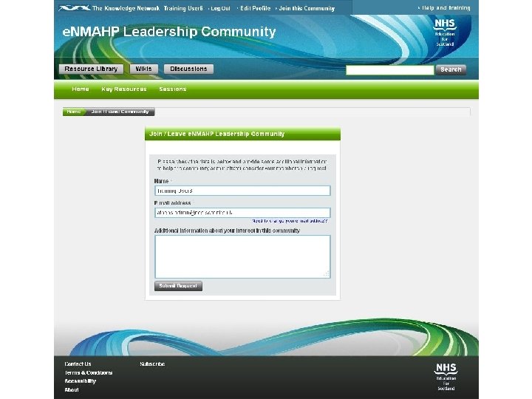Click the NHS logo in the footer
532x399 pixels.
click(446, 377)
